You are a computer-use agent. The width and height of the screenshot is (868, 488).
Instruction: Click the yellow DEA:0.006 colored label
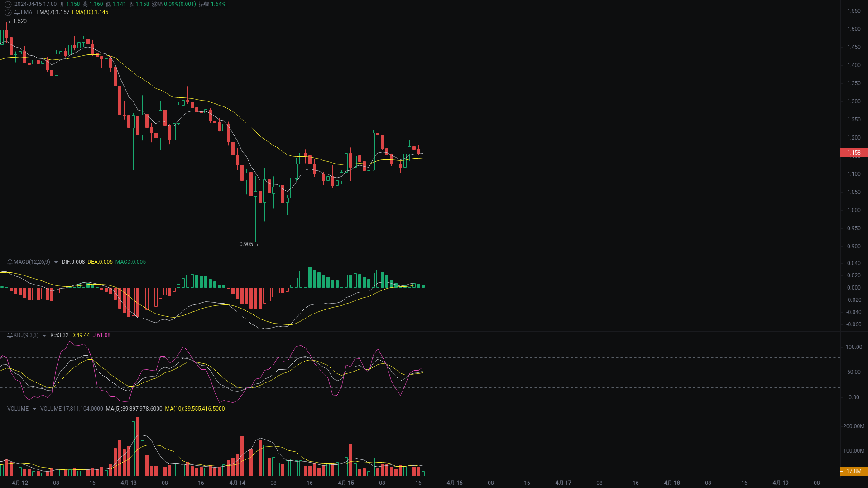tap(100, 262)
